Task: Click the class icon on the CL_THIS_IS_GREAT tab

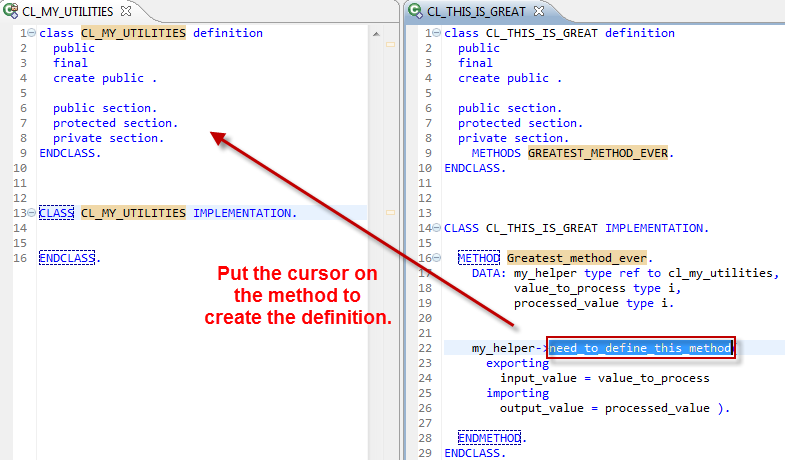Action: click(x=415, y=11)
